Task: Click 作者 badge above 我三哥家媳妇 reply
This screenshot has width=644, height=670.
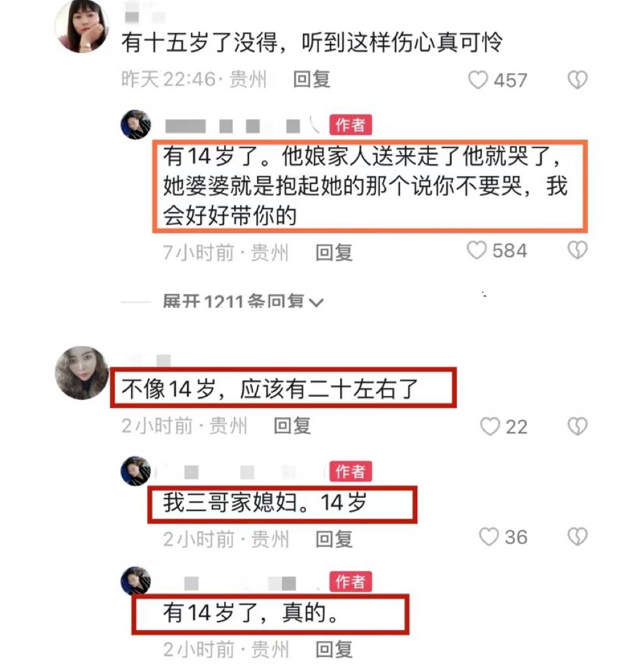Action: click(350, 471)
